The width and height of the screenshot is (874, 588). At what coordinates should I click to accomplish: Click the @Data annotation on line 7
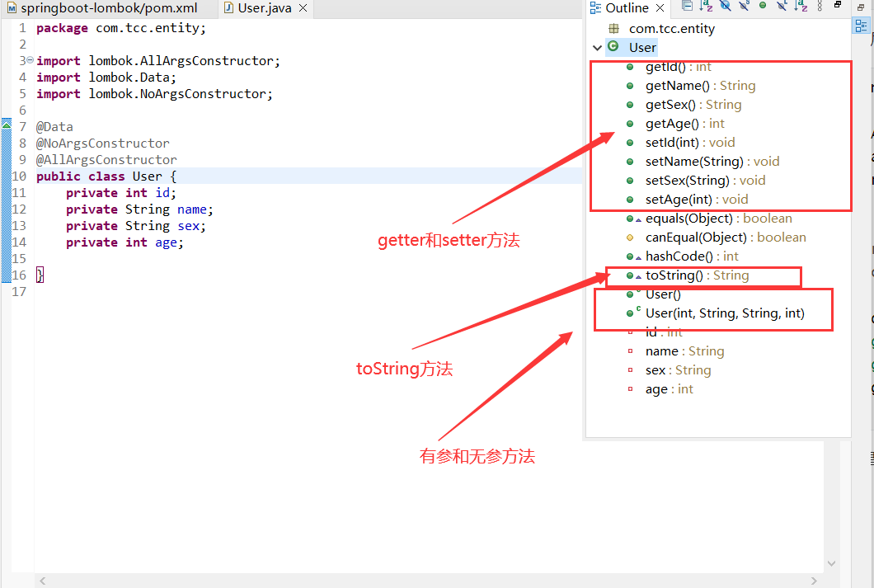[54, 127]
